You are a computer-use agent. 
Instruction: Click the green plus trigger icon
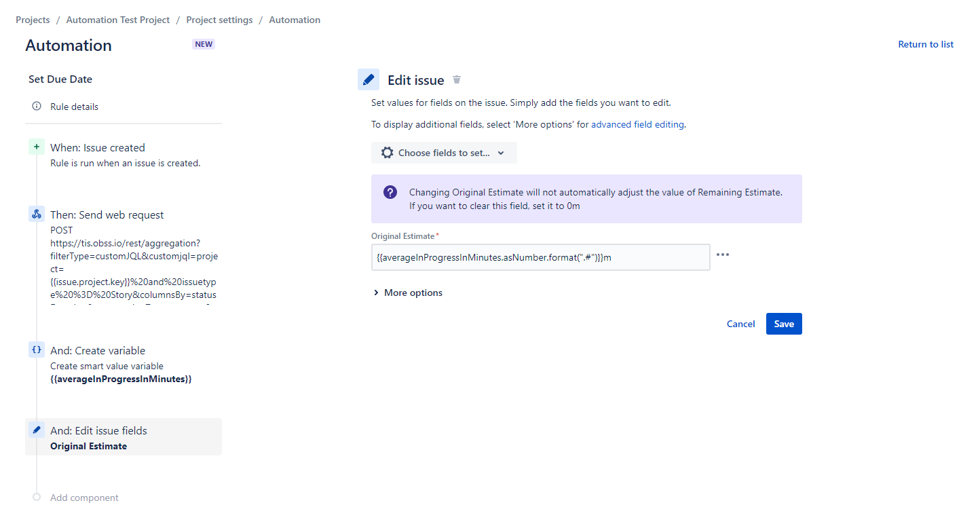[37, 147]
